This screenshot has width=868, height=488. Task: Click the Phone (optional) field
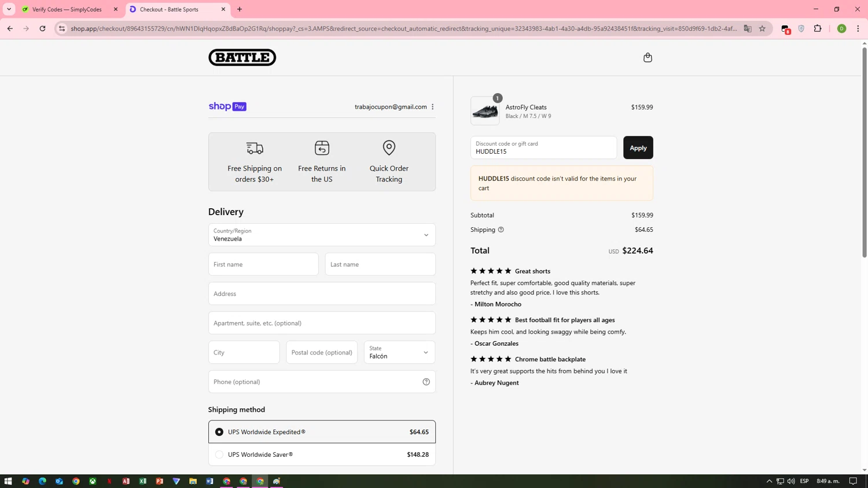322,382
